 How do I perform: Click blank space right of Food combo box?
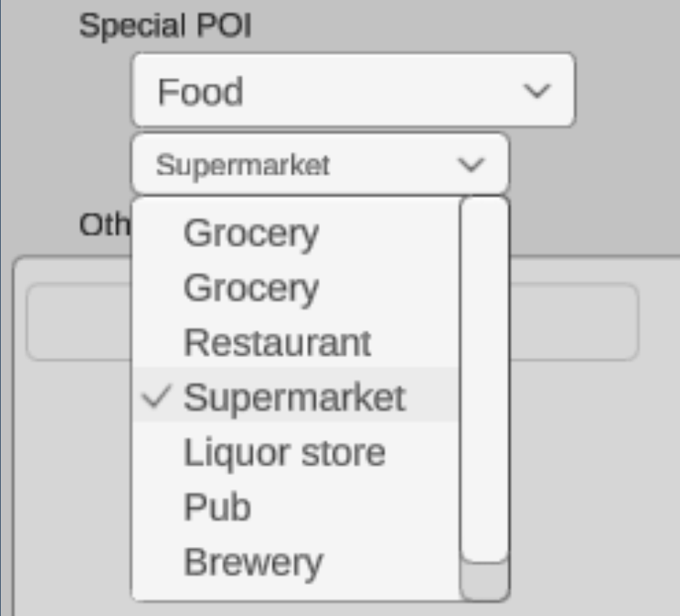point(625,91)
